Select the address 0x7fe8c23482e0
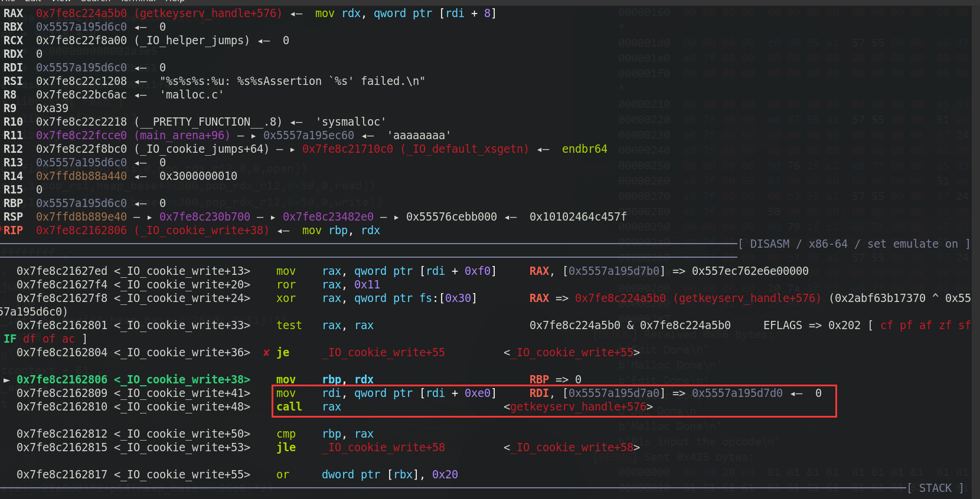 click(328, 216)
